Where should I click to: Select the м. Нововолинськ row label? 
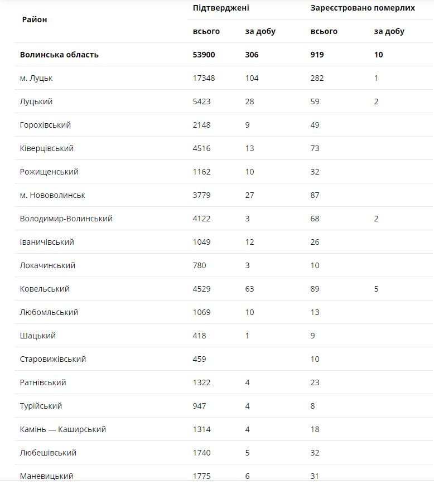tap(52, 195)
